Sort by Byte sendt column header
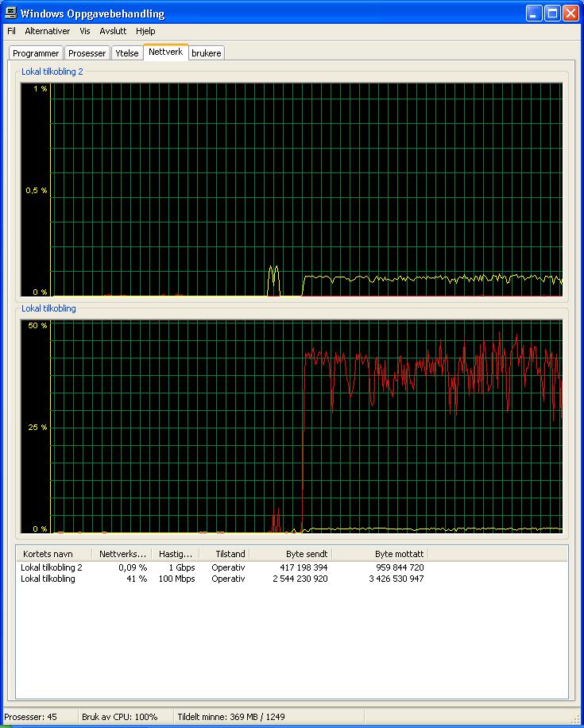The width and height of the screenshot is (584, 728). [291, 554]
